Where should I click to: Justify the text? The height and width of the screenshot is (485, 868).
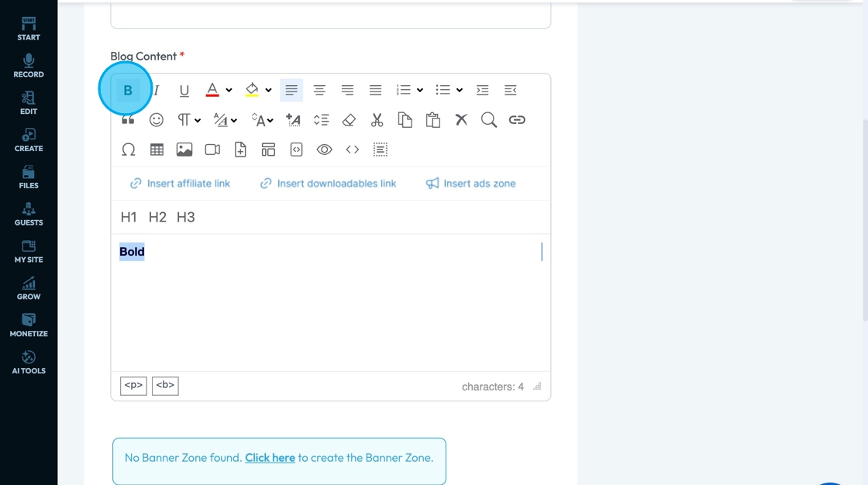click(x=375, y=90)
